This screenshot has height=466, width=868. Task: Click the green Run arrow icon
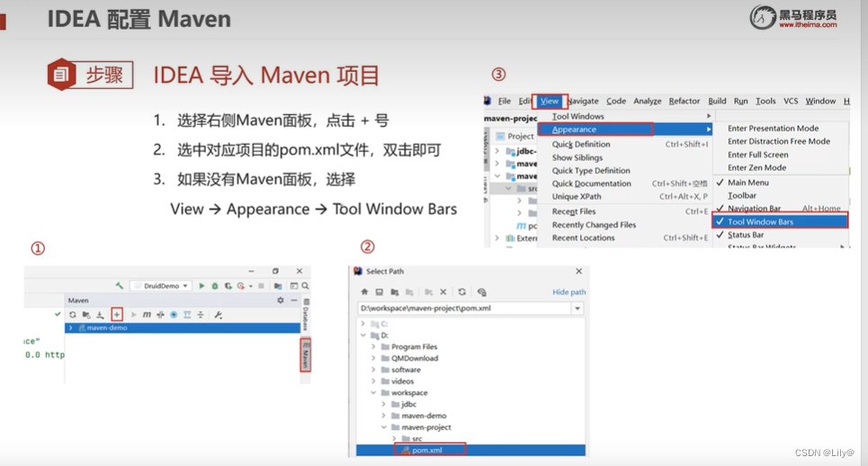pos(201,285)
